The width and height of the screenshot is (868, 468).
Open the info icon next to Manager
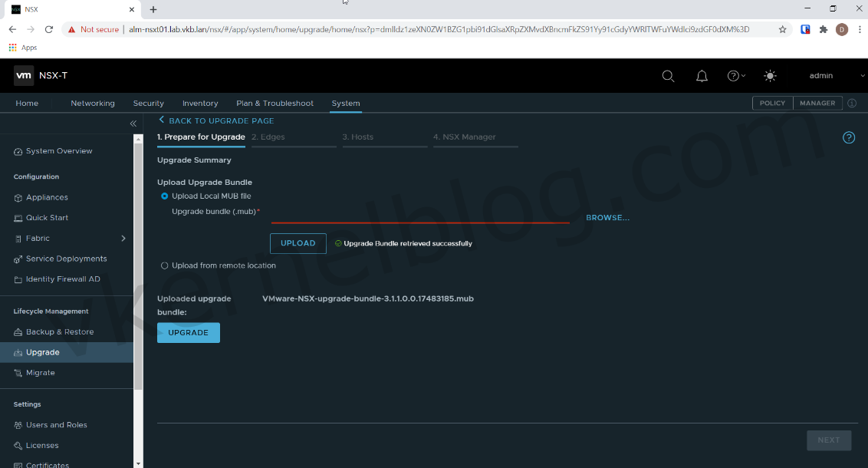pyautogui.click(x=851, y=103)
